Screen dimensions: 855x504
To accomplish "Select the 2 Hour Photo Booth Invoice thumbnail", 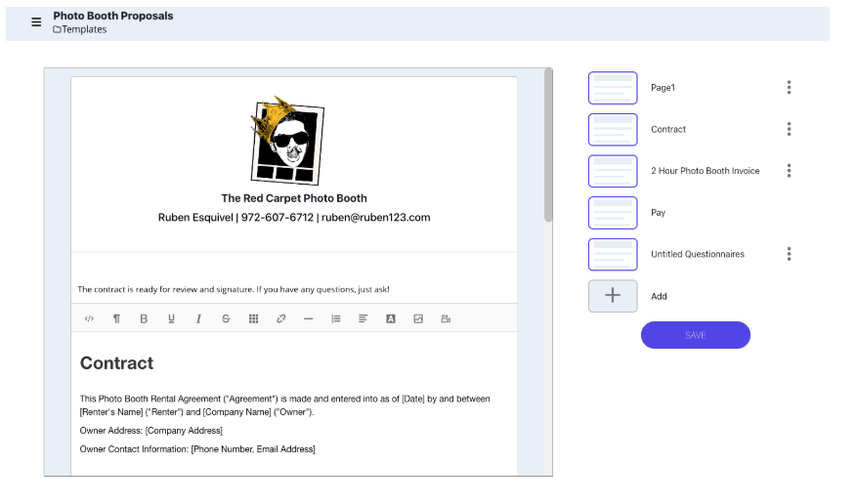I will [x=613, y=171].
